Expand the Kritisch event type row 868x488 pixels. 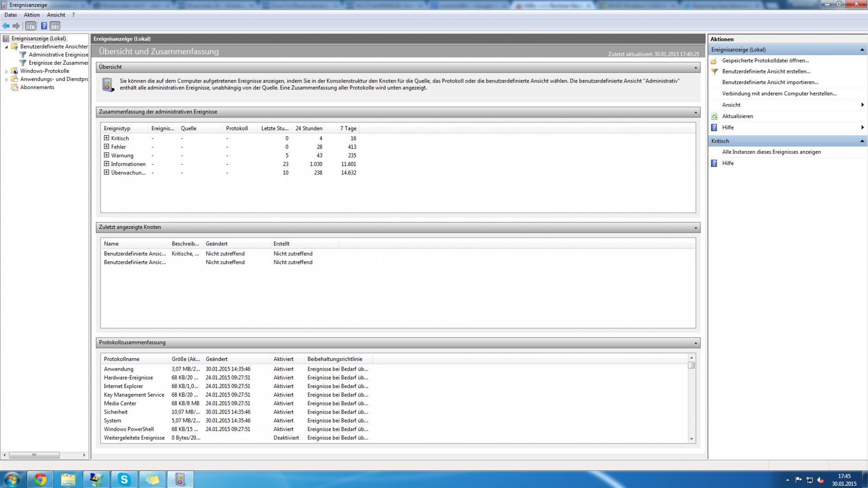106,138
